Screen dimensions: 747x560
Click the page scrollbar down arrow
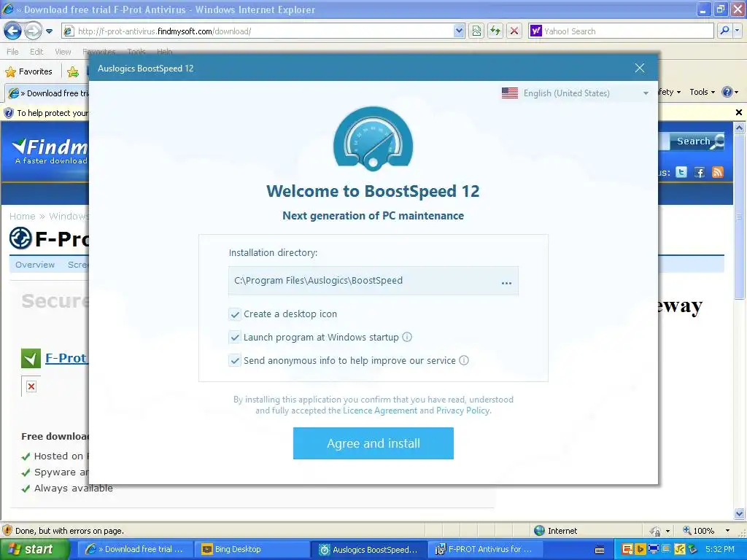point(740,514)
